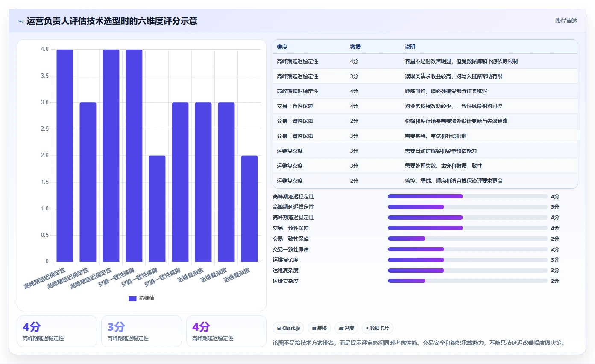Select row 对业务逻辑改动较少，一致性风险相对可控
This screenshot has height=364, width=595.
point(425,106)
